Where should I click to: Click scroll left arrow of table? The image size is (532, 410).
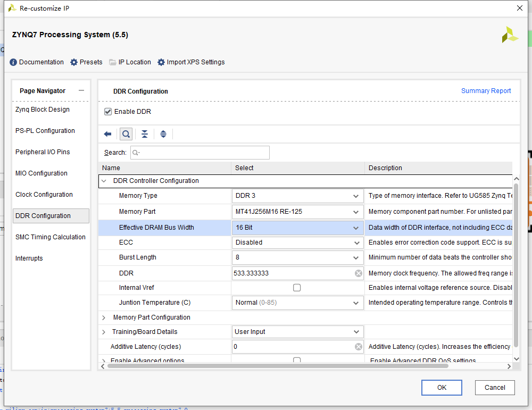click(103, 366)
